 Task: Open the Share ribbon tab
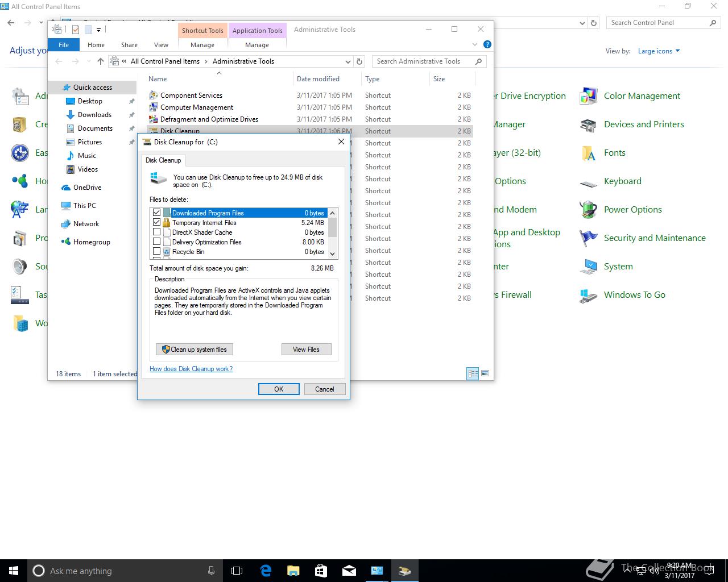129,45
